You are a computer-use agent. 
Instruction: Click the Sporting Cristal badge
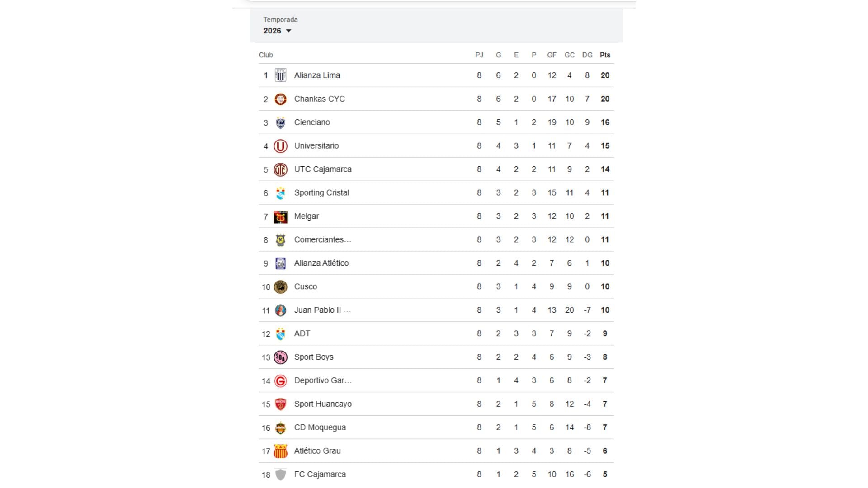281,192
